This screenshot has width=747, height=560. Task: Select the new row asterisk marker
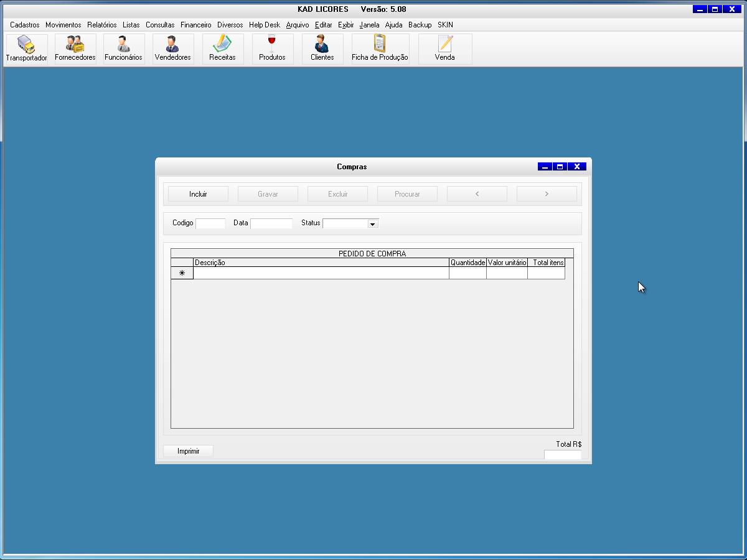182,273
